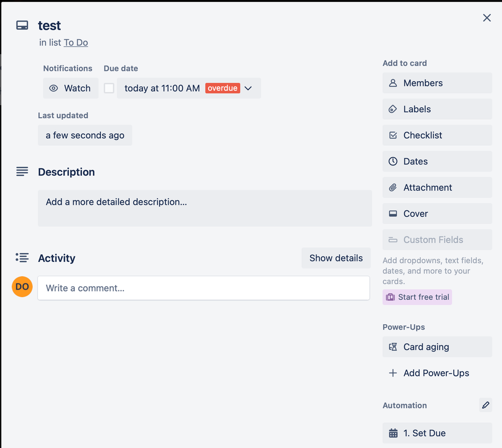The image size is (502, 448).
Task: Open the Checklist option
Action: 437,135
